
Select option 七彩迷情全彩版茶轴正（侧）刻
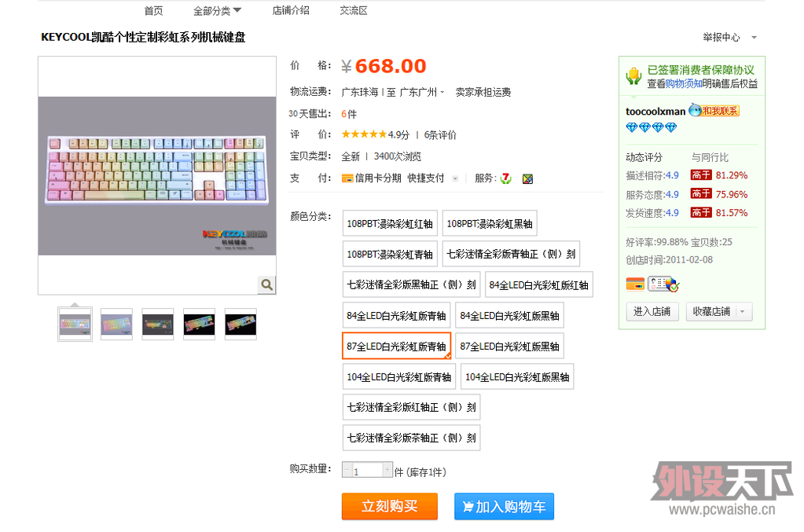[411, 438]
